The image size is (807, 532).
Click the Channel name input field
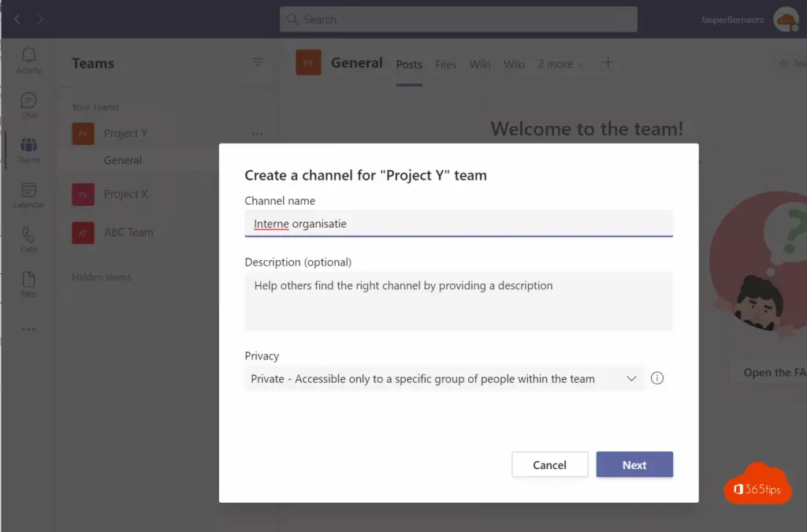pyautogui.click(x=459, y=224)
